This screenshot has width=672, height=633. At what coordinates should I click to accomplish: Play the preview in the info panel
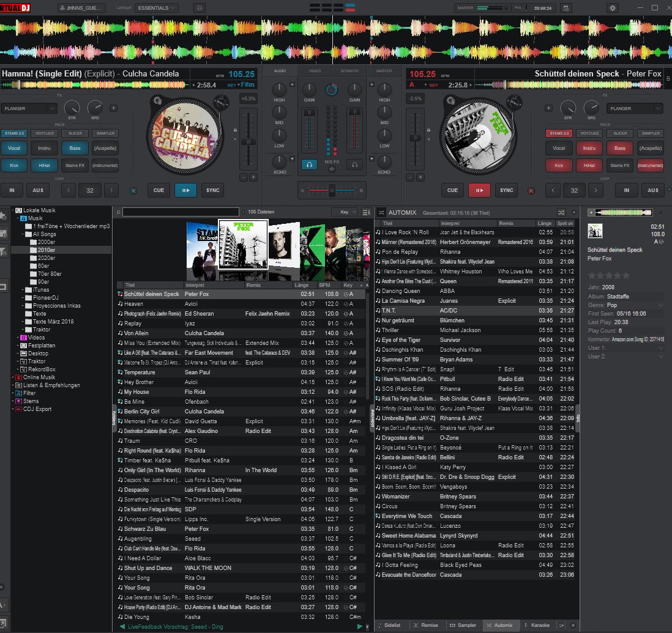pyautogui.click(x=591, y=212)
